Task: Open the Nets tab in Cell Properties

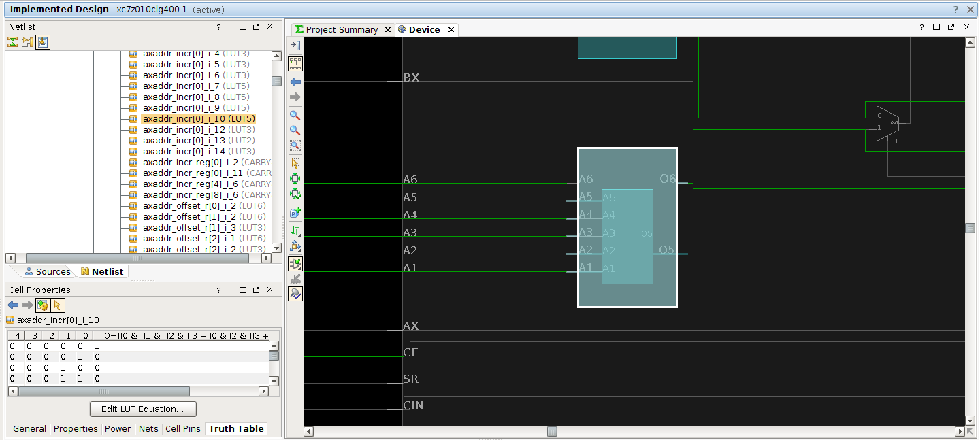Action: tap(148, 428)
